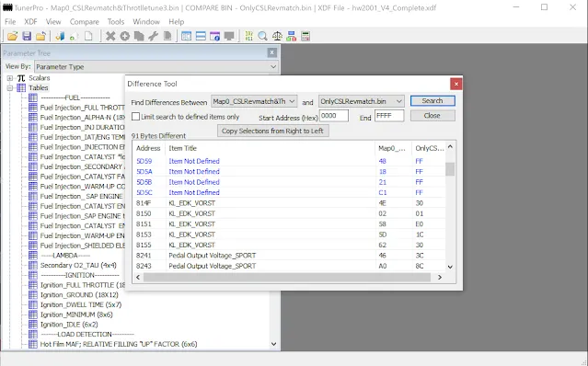Select Ignition_FULL THROTTLE table in tree
588x366 pixels.
(x=83, y=285)
